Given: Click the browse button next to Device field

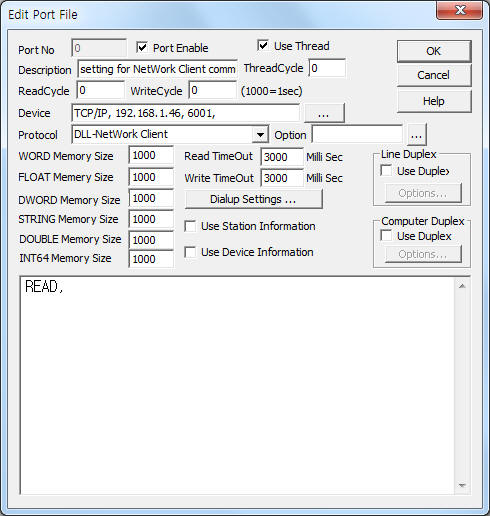Looking at the screenshot, I should pos(324,113).
